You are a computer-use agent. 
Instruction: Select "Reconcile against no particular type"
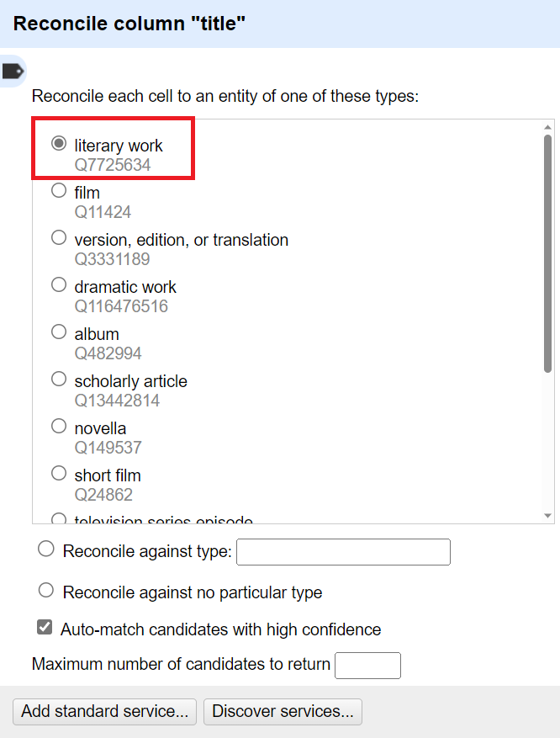click(x=46, y=591)
